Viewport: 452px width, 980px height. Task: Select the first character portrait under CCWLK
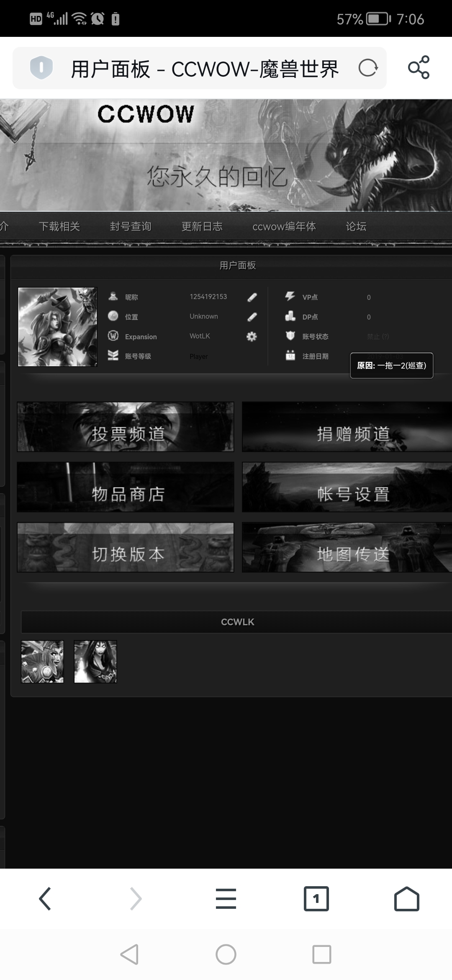[43, 662]
